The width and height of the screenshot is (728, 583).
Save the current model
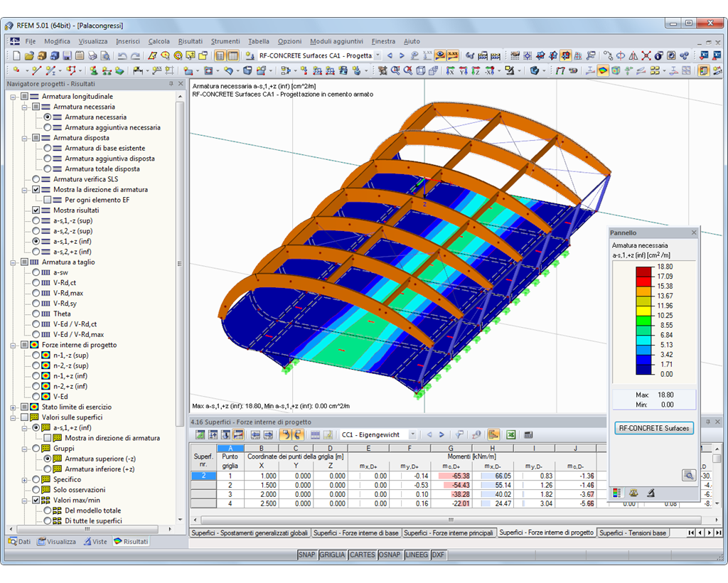coord(67,55)
